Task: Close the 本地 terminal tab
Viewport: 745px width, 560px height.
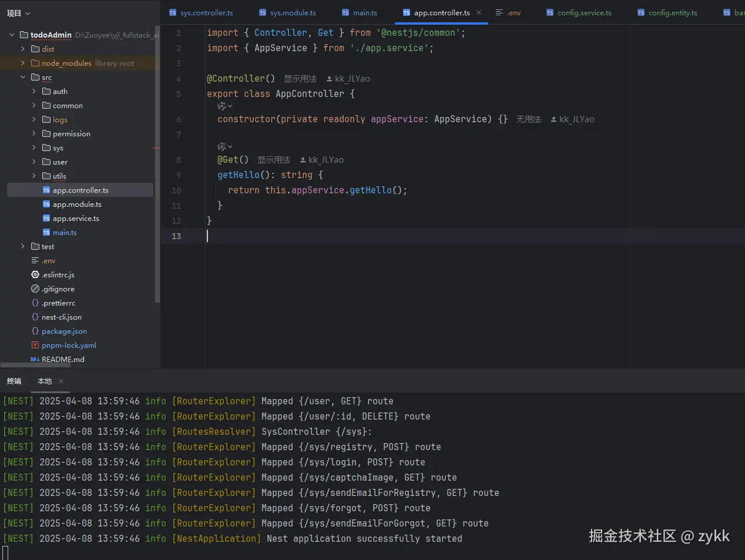Action: (x=61, y=381)
